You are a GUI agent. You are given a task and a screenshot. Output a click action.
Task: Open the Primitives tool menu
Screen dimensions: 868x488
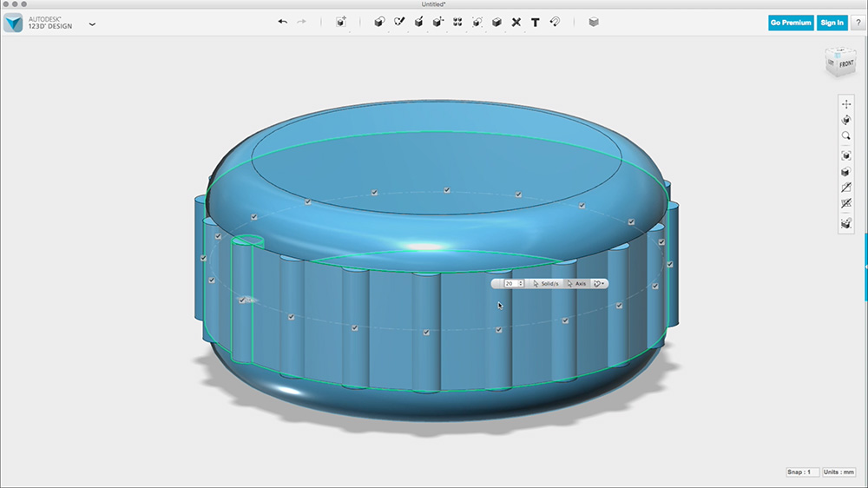(379, 22)
